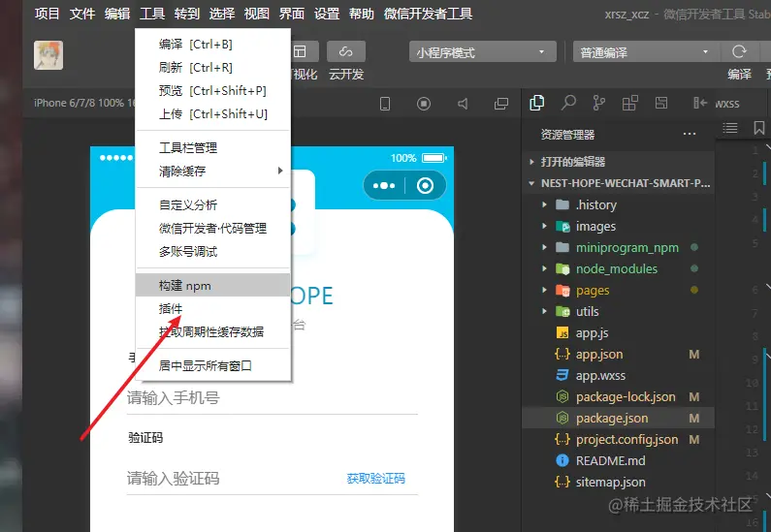Click the visualization layout icon in the toolbar
The image size is (771, 532).
click(x=300, y=51)
